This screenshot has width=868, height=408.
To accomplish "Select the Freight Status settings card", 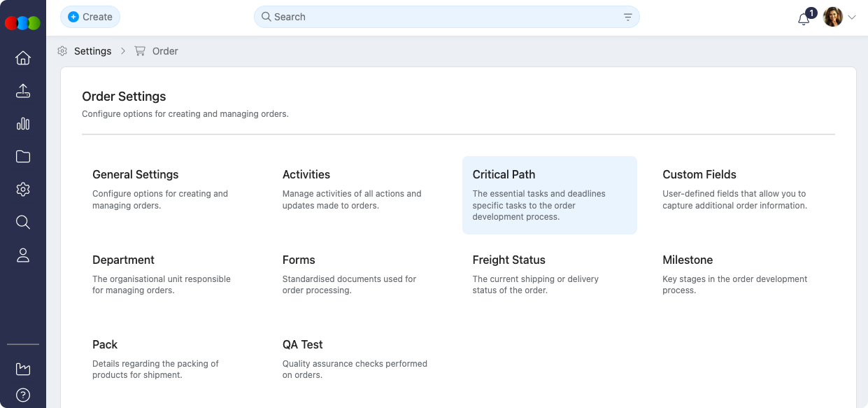I will pyautogui.click(x=549, y=274).
